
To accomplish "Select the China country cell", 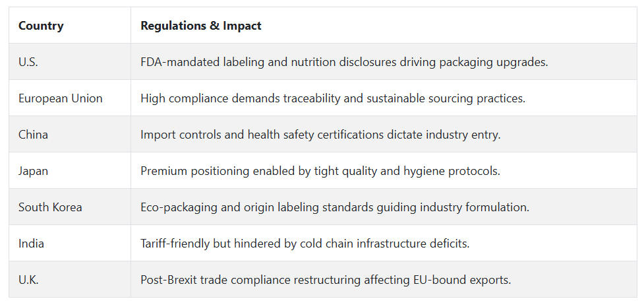I will pyautogui.click(x=70, y=134).
